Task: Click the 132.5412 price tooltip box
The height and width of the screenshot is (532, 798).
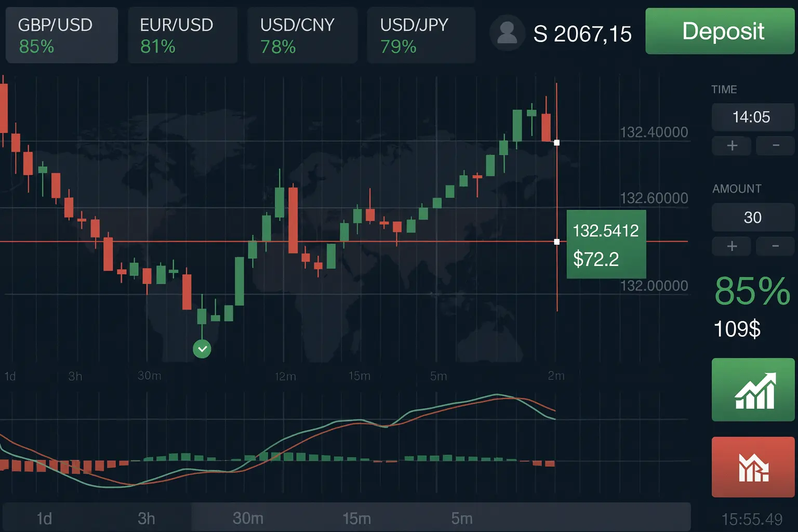Action: pyautogui.click(x=606, y=244)
